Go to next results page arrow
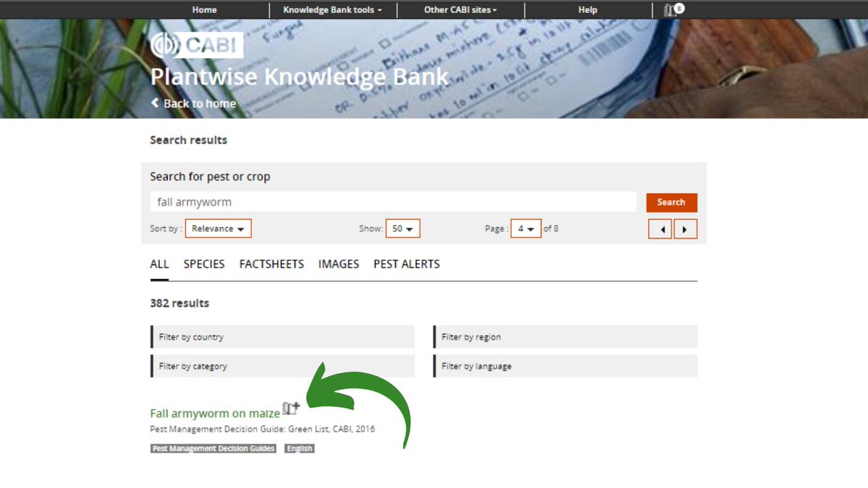The height and width of the screenshot is (488, 868). pyautogui.click(x=685, y=229)
